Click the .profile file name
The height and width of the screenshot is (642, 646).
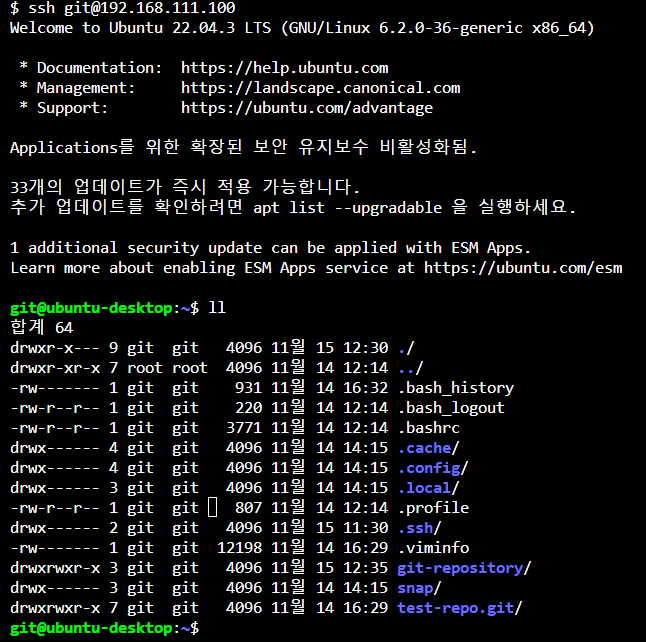pyautogui.click(x=433, y=508)
